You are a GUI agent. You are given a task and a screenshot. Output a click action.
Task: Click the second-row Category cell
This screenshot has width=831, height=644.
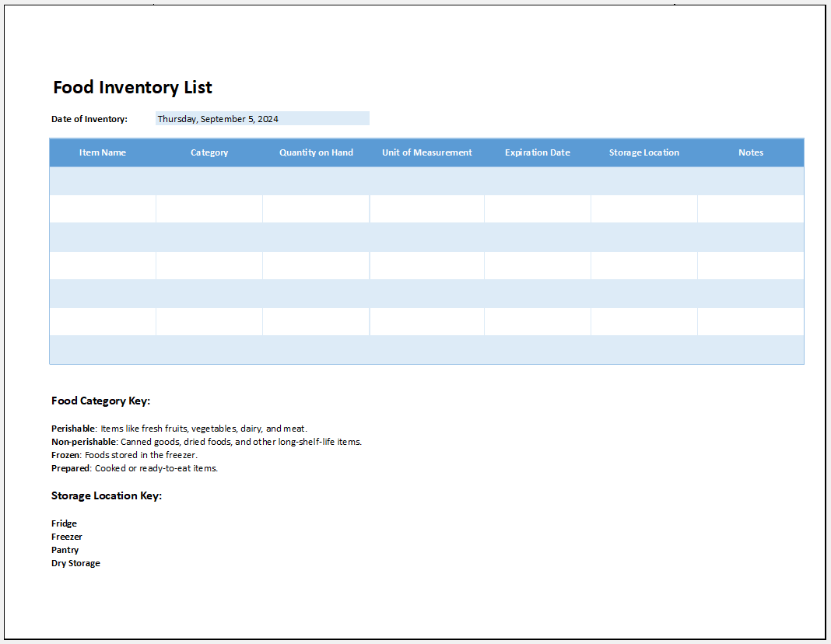click(x=209, y=209)
